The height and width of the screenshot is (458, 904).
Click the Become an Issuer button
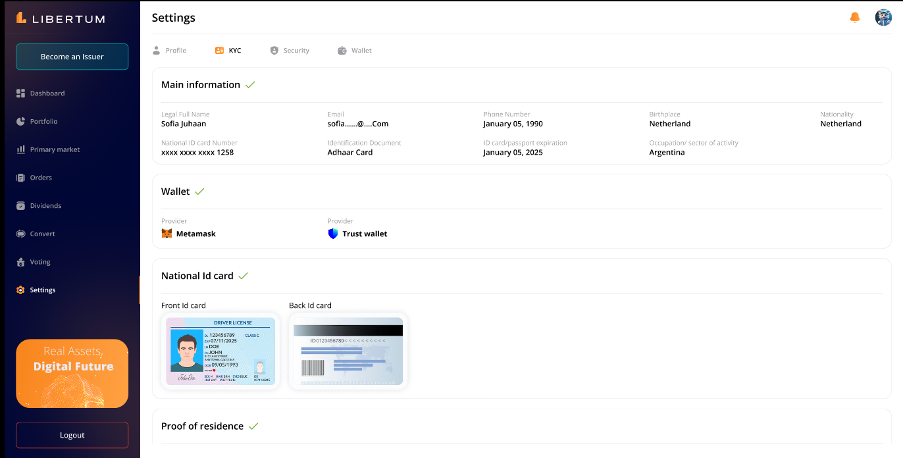pyautogui.click(x=72, y=57)
